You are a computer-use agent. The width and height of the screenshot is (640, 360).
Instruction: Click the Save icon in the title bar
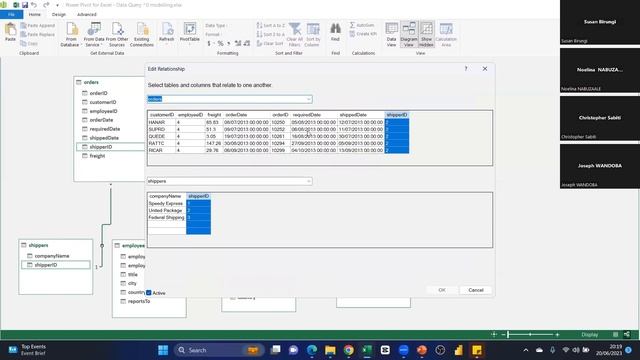point(25,5)
